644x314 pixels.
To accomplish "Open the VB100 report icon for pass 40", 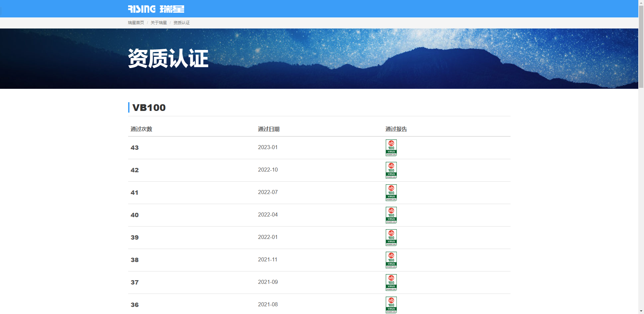I will (x=391, y=215).
